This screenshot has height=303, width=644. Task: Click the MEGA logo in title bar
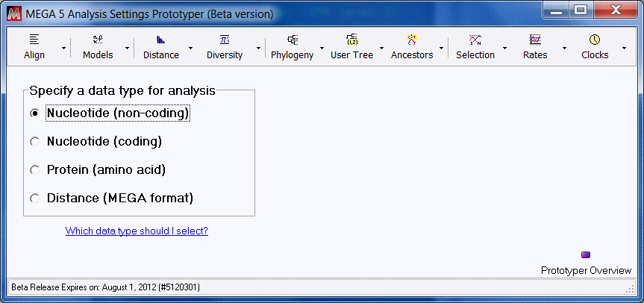[14, 13]
